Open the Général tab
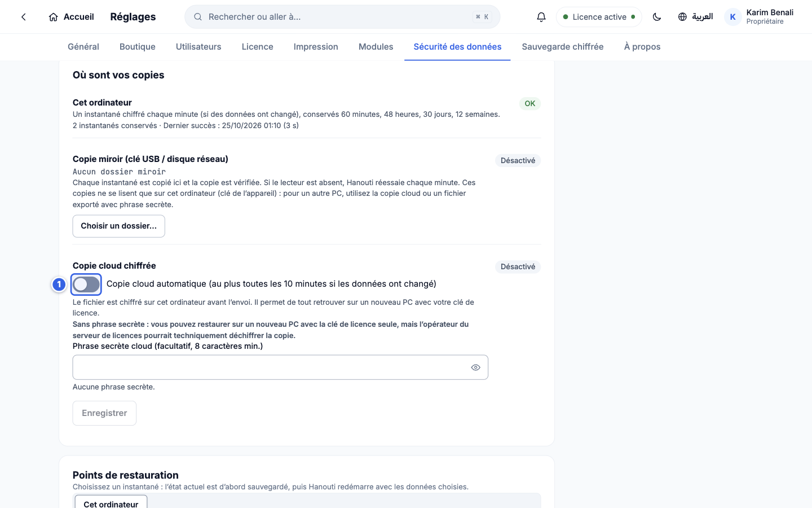 coord(83,47)
